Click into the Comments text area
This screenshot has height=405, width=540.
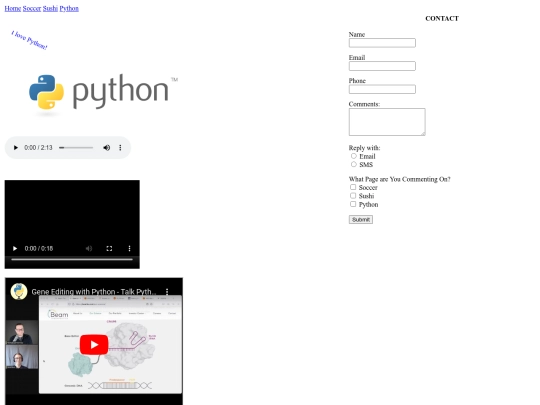pos(387,122)
